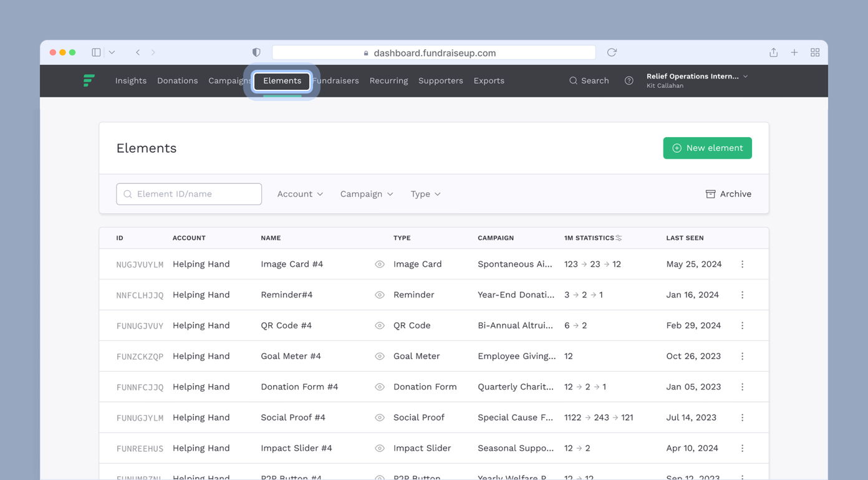Viewport: 868px width, 480px height.
Task: Open the three-dot menu for Goal Meter #4
Action: [x=742, y=356]
